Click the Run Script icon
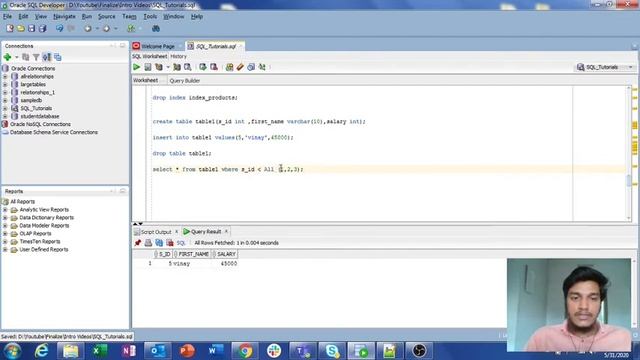Image resolution: width=640 pixels, height=360 pixels. (148, 67)
